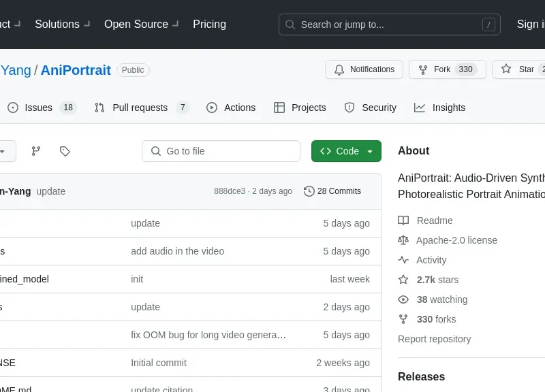Click the Go to file search field
545x392 pixels.
(221, 151)
